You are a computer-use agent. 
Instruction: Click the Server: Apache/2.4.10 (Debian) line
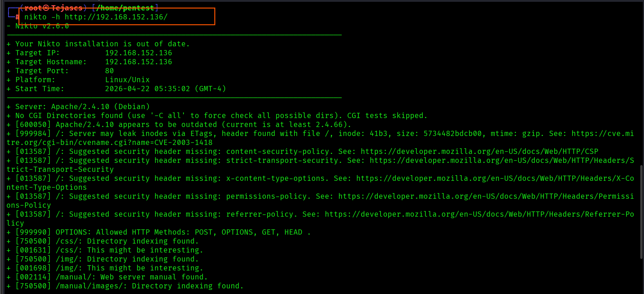pos(82,106)
